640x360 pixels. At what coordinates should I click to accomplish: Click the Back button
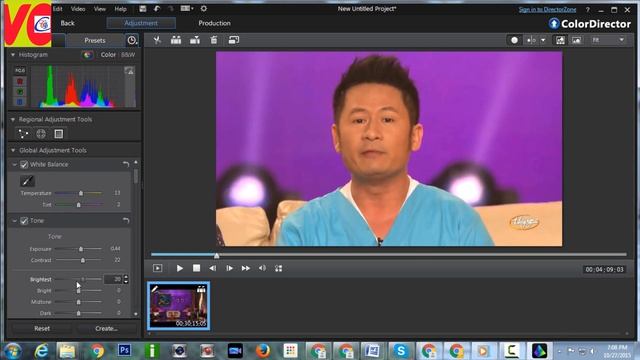pyautogui.click(x=67, y=23)
